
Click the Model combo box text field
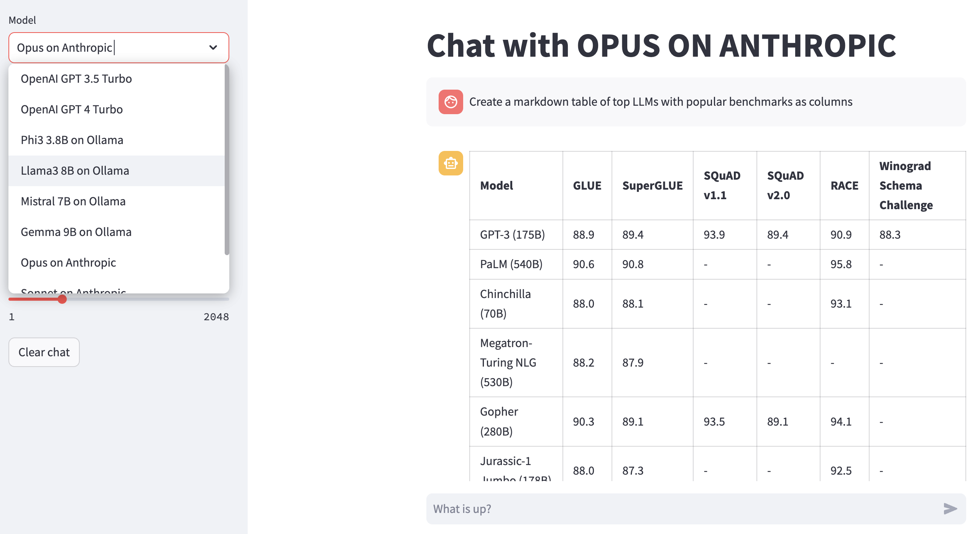coord(107,48)
